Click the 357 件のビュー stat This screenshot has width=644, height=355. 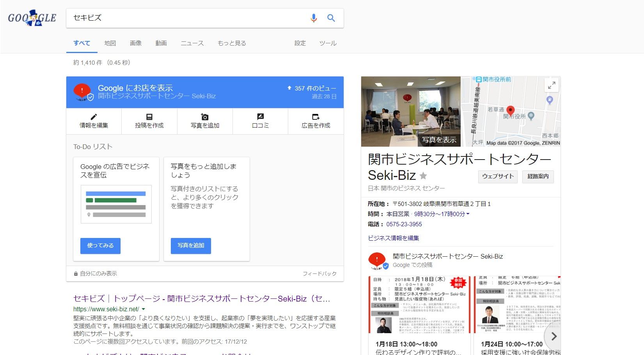[x=312, y=89]
